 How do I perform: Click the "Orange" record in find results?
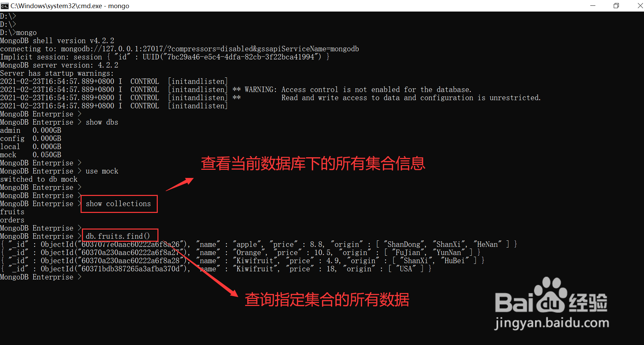click(240, 253)
